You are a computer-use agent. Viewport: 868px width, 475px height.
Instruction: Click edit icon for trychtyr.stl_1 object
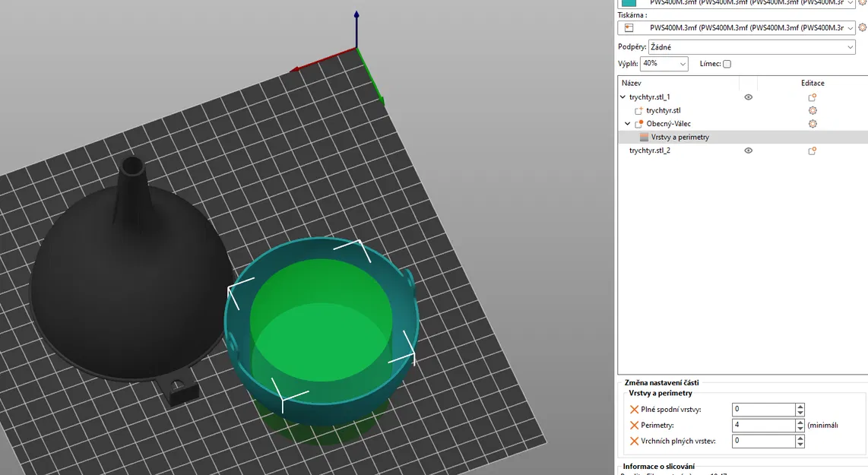pos(812,97)
